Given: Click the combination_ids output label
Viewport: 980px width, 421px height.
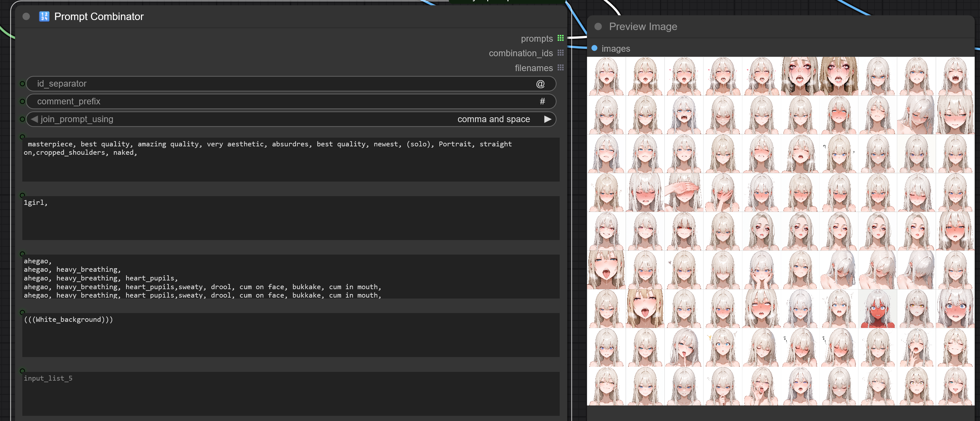Looking at the screenshot, I should pyautogui.click(x=521, y=53).
